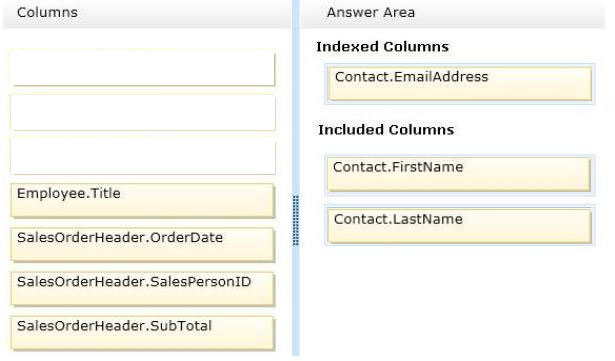The width and height of the screenshot is (615, 361).
Task: Select the Employee.Title column item
Action: pyautogui.click(x=142, y=200)
